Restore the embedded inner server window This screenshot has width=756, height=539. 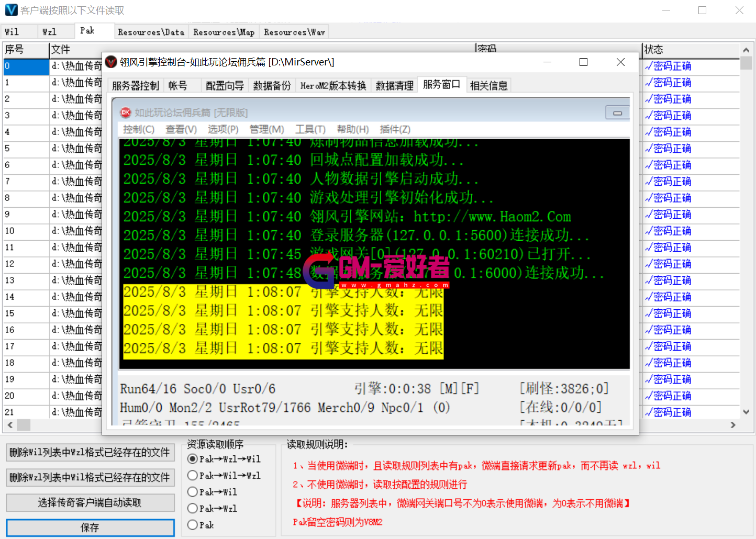click(617, 113)
